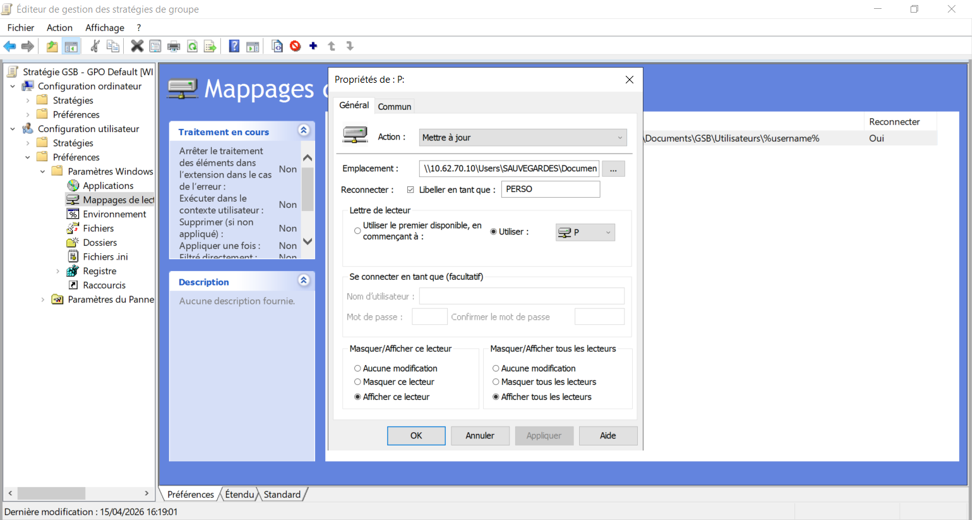Select 'Utiliser le premier disponible' radio button

point(357,231)
